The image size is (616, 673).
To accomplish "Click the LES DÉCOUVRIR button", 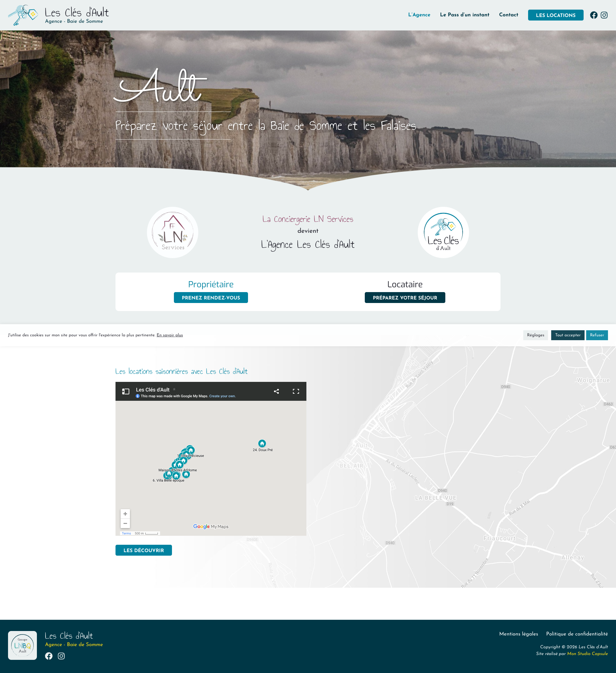I will 144,550.
